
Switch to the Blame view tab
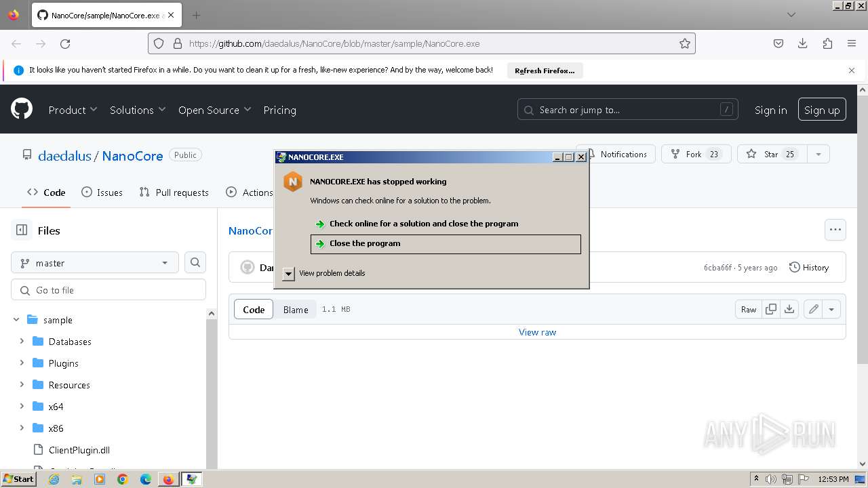296,309
